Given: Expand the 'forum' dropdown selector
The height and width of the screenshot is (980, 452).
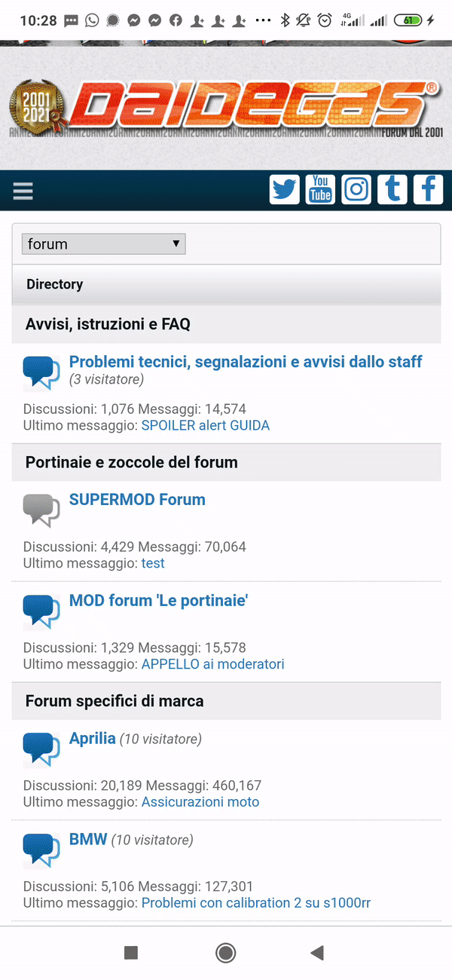Looking at the screenshot, I should tap(103, 244).
